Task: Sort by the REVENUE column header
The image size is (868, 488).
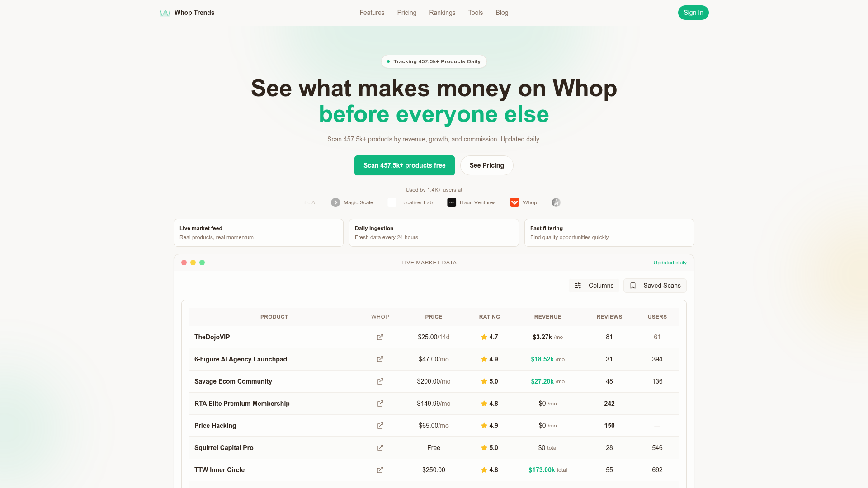Action: (548, 317)
